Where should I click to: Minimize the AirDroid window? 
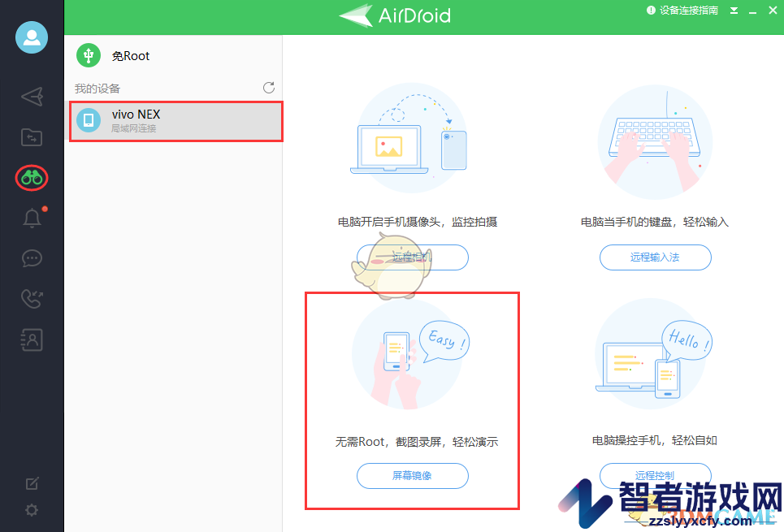[x=752, y=11]
